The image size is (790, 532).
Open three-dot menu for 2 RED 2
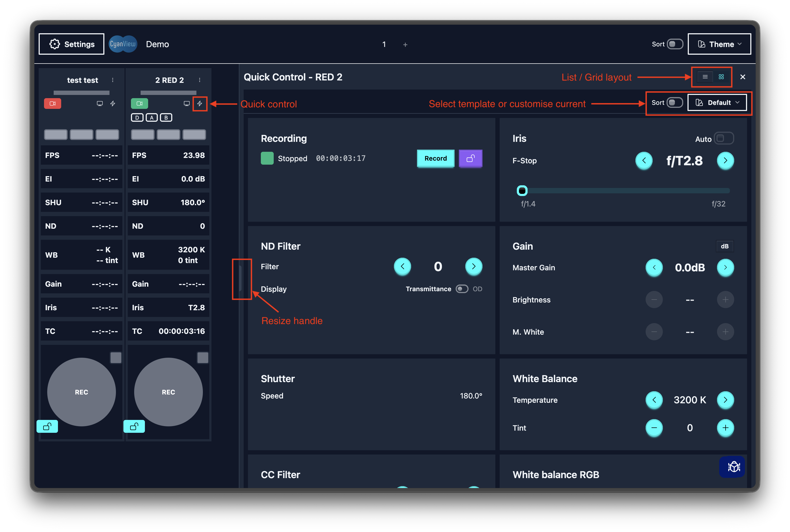(200, 80)
